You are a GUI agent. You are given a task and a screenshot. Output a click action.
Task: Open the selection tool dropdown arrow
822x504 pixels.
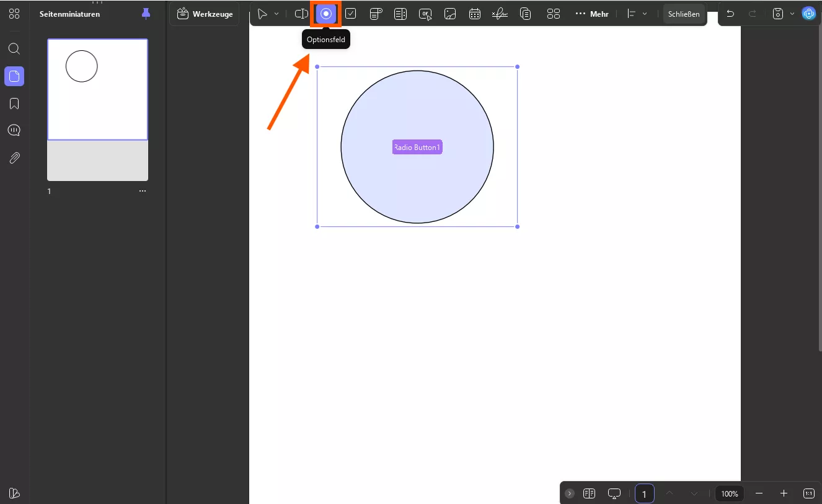tap(276, 14)
